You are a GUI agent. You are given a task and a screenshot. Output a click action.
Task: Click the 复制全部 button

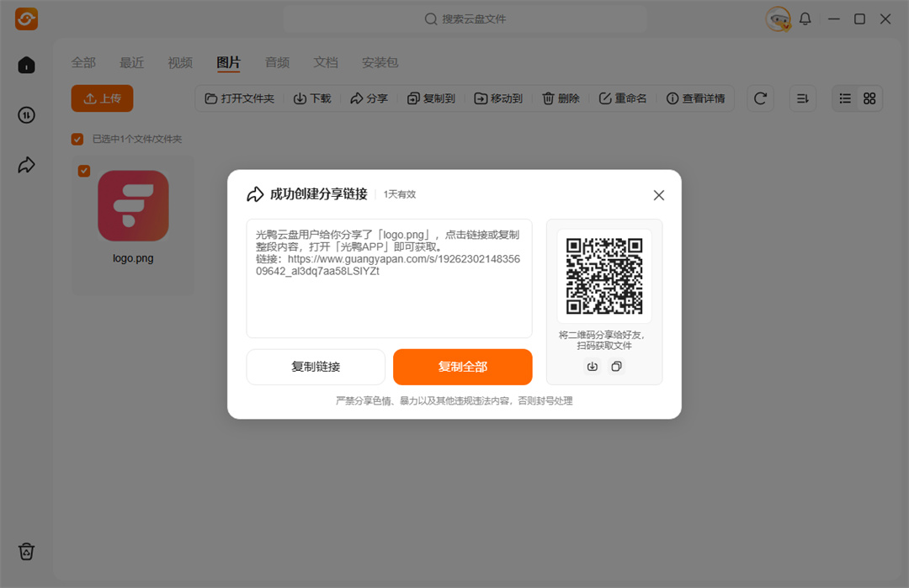pyautogui.click(x=463, y=367)
